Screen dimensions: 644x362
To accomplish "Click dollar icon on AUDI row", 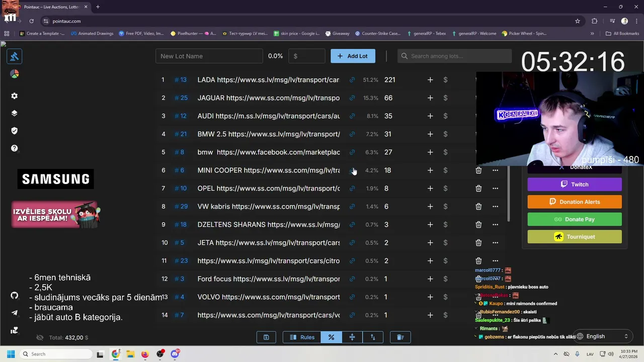I will (x=445, y=116).
